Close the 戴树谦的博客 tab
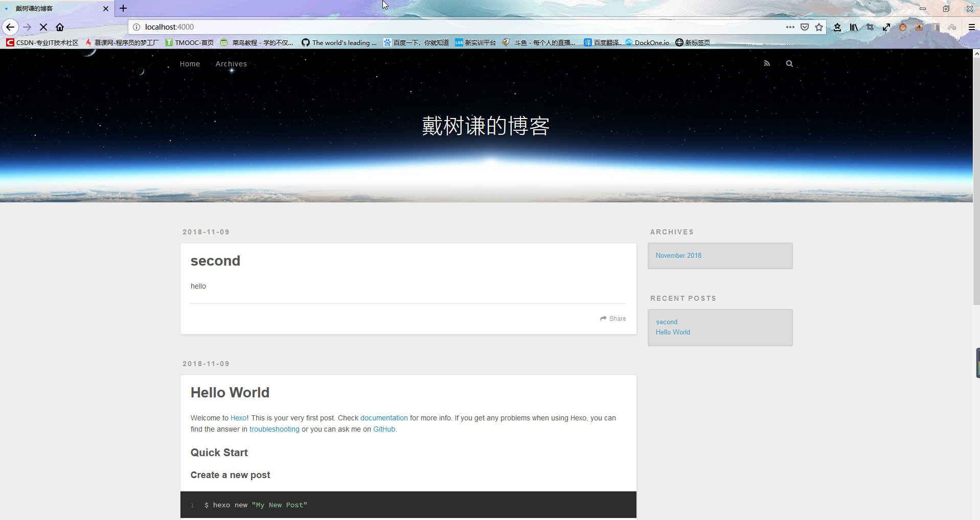 pos(106,9)
